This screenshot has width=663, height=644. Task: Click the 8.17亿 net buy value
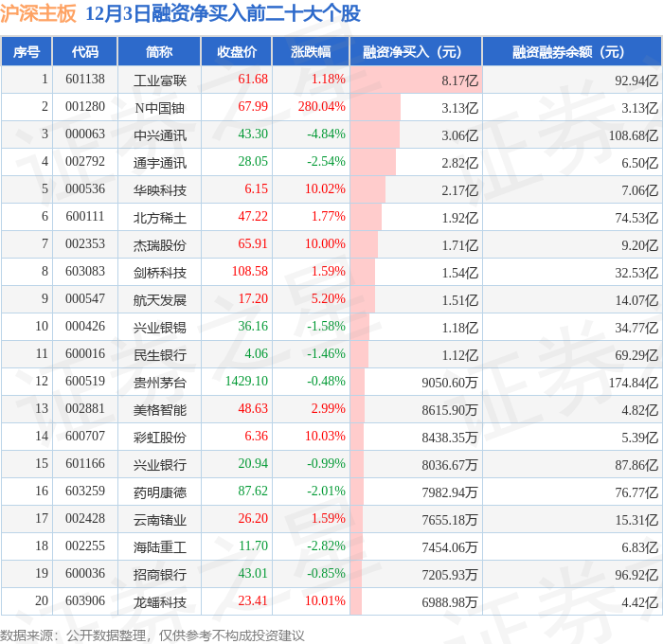point(459,80)
